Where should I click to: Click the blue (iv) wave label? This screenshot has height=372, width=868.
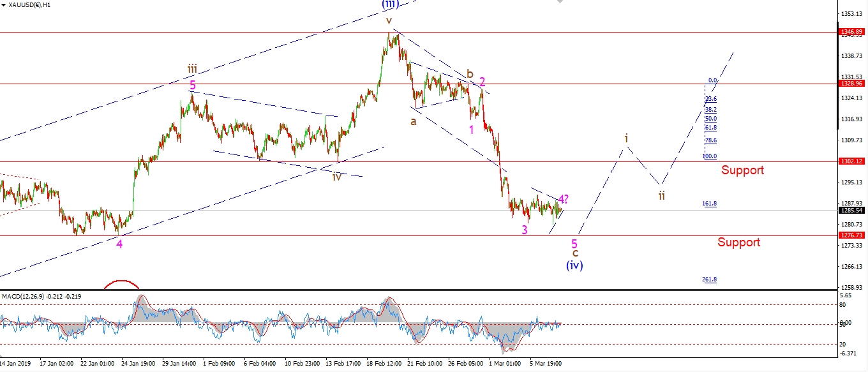coord(574,265)
